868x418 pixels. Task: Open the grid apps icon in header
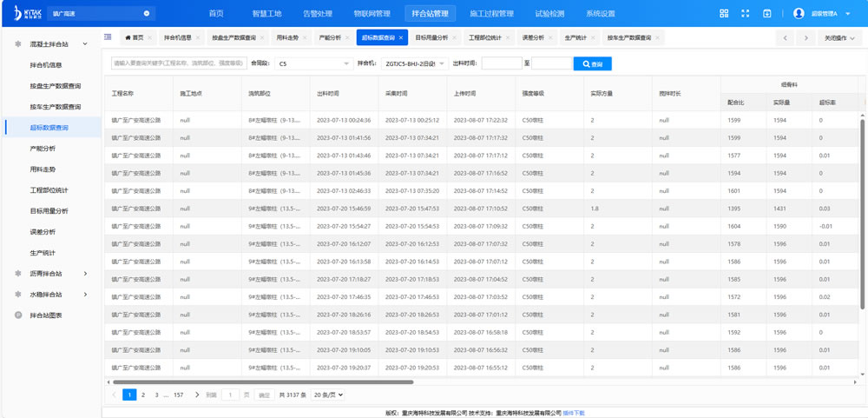[x=724, y=13]
